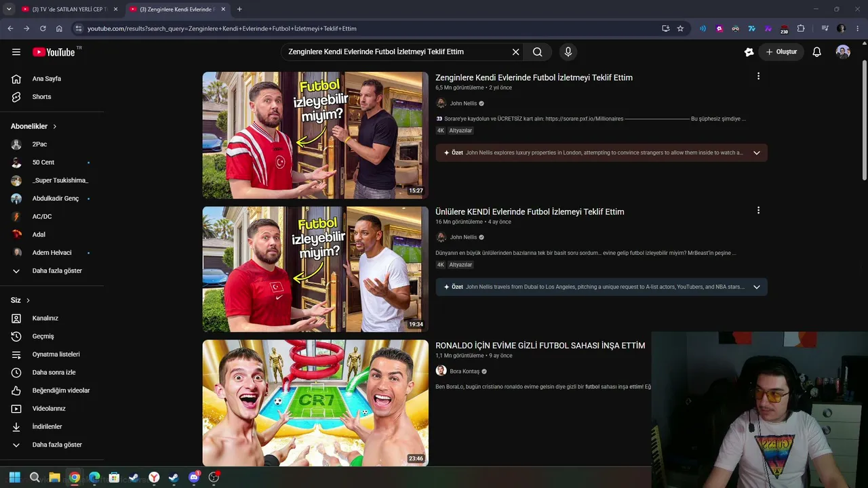The height and width of the screenshot is (488, 868).
Task: Open the Siz section header
Action: 20,300
